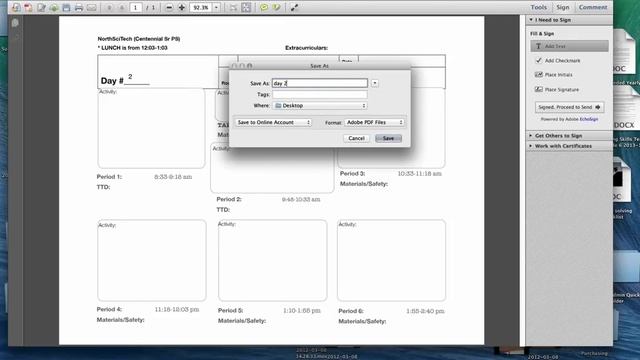Click the Period 5 Activity box
This screenshot has height=360, width=640.
(x=273, y=260)
